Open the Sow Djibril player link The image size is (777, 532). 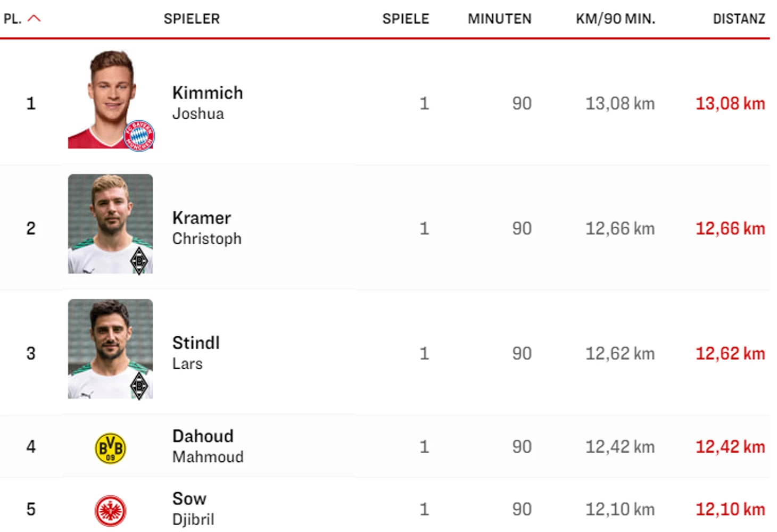pos(193,509)
